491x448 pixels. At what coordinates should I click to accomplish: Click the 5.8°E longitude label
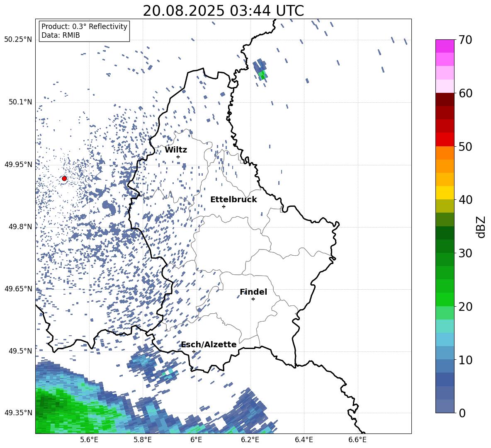click(x=143, y=440)
